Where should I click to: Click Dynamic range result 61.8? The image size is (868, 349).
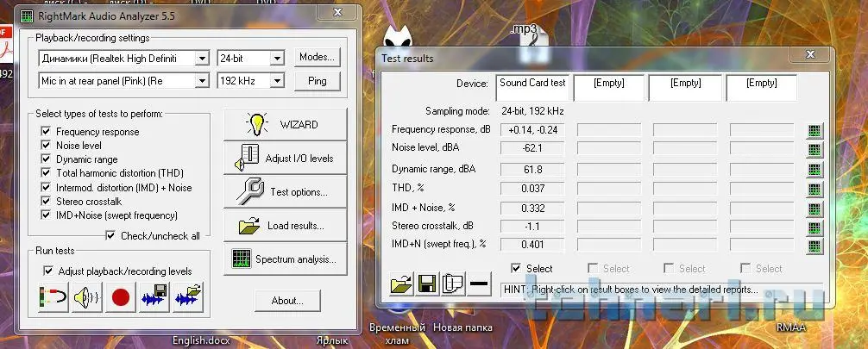[x=532, y=169]
